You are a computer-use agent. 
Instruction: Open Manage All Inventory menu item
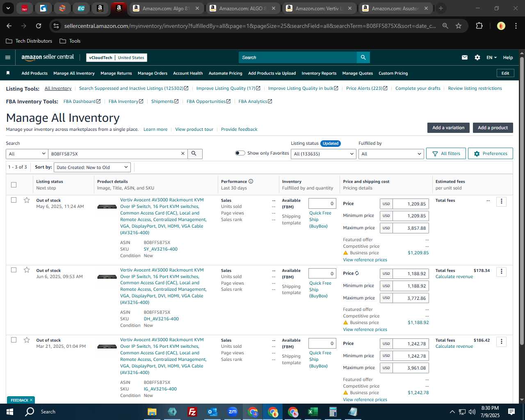pos(74,73)
